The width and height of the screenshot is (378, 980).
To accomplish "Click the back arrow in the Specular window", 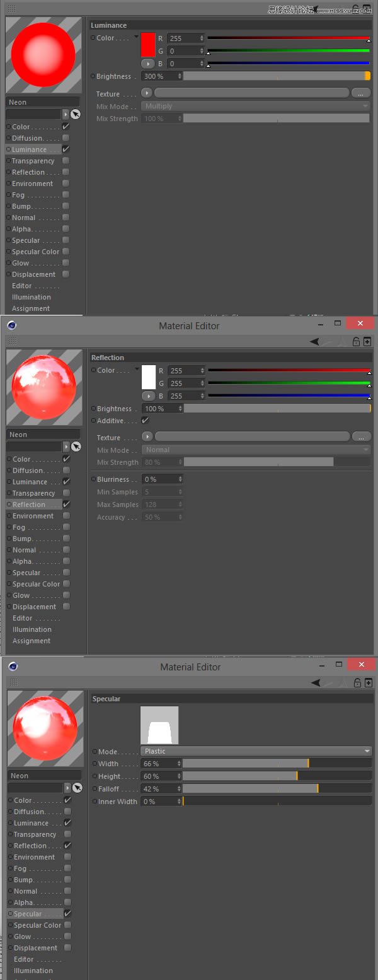I will pyautogui.click(x=316, y=682).
